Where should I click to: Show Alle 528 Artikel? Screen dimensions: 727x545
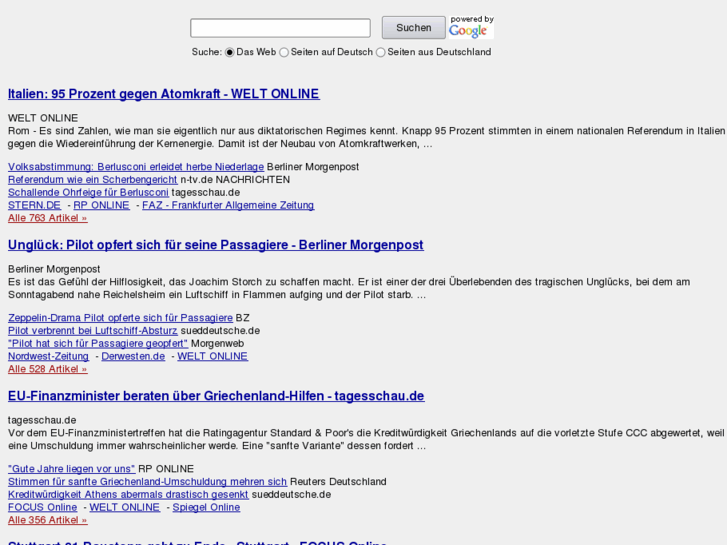47,369
